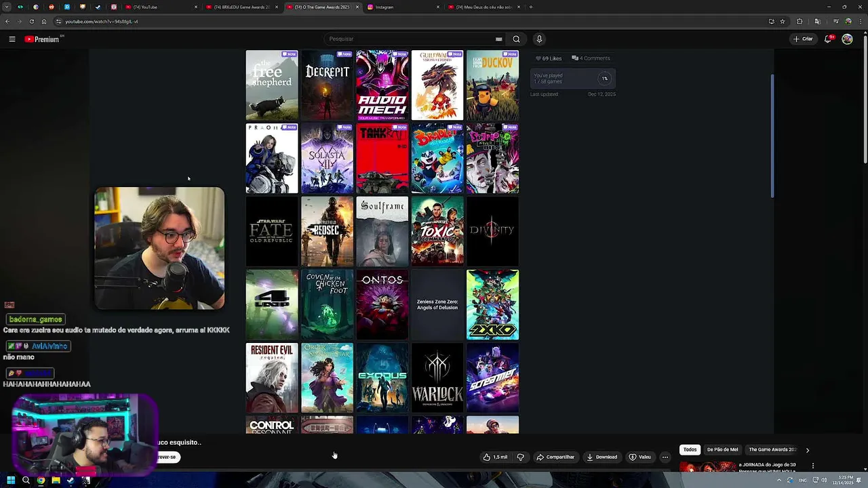Open Steam from the taskbar
868x488 pixels.
pyautogui.click(x=71, y=481)
